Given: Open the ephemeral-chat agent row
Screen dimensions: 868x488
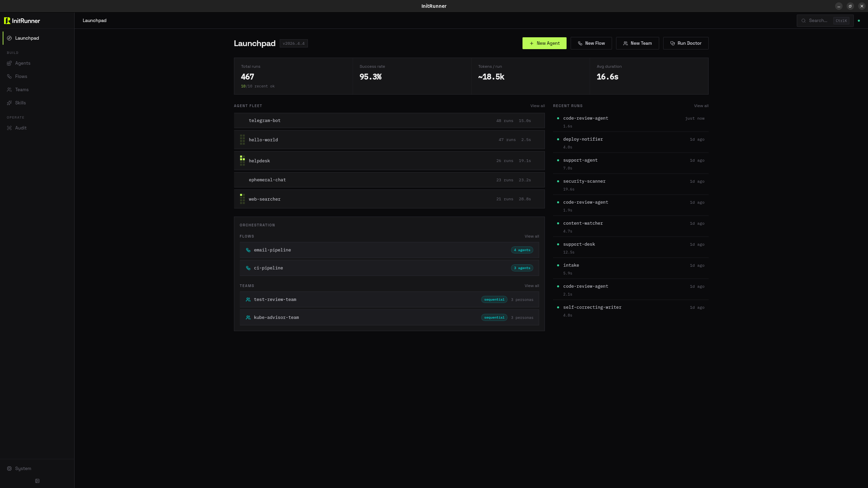Looking at the screenshot, I should (x=389, y=180).
